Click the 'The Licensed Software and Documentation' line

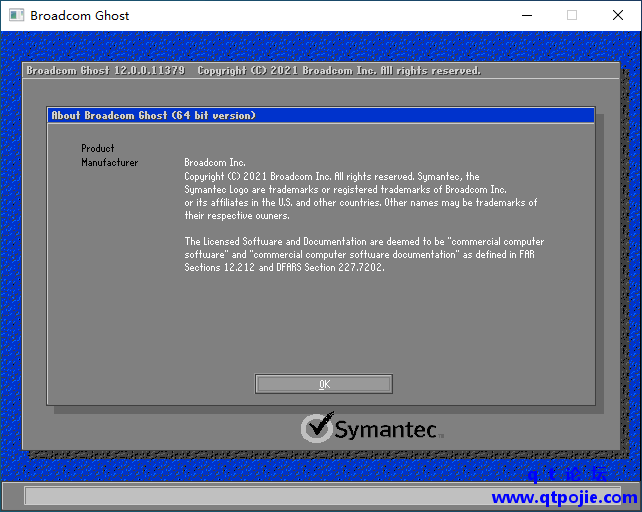click(x=364, y=241)
